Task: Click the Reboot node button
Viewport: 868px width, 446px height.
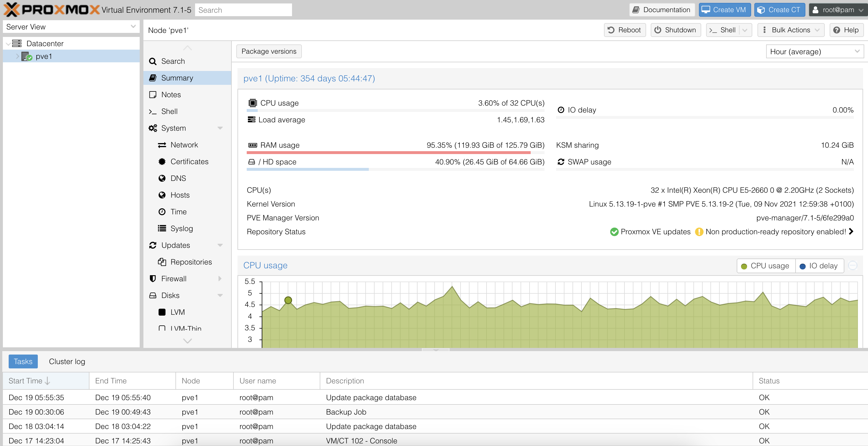Action: 624,30
